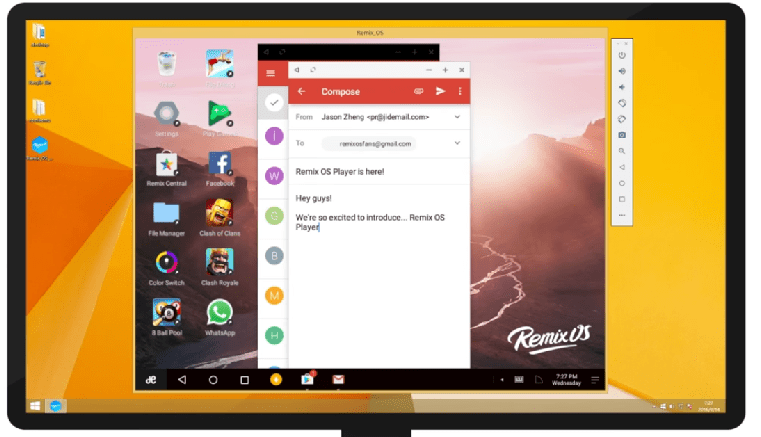Raise volume using the emulator sidebar speaker icon

tap(622, 71)
